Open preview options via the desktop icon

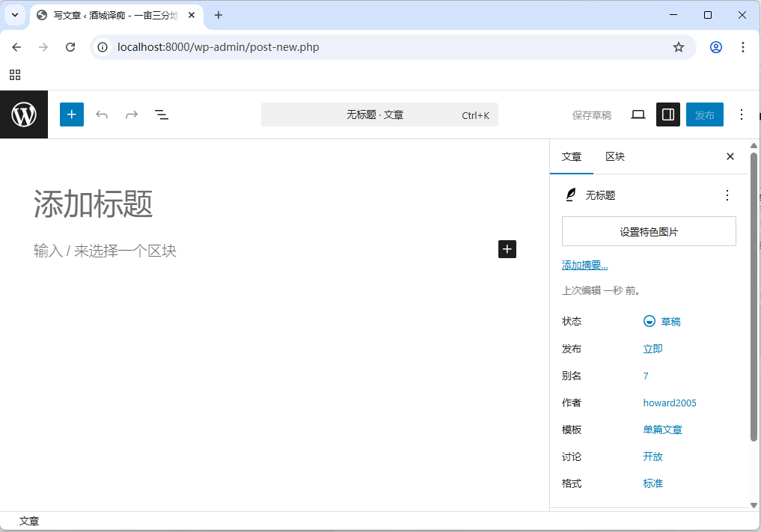[x=638, y=114]
